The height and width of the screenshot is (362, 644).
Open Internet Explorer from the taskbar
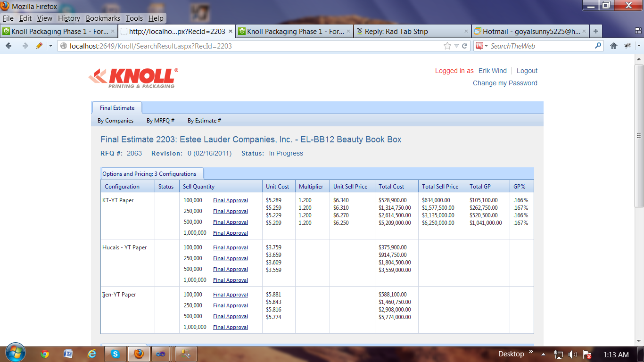coord(92,354)
